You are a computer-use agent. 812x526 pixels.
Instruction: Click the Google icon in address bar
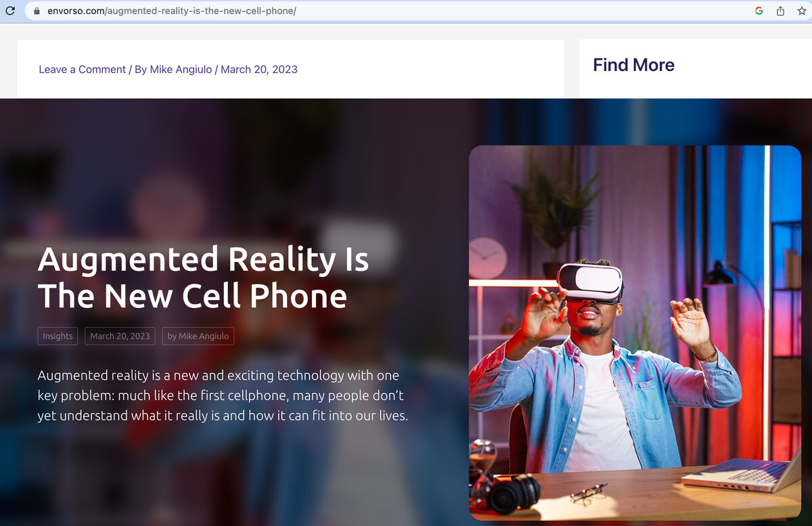point(759,11)
